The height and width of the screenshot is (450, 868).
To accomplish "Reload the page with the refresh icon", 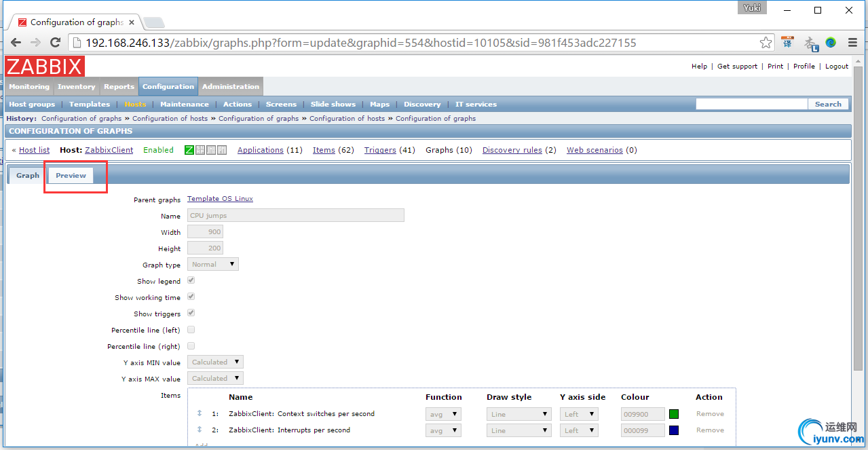I will (56, 43).
